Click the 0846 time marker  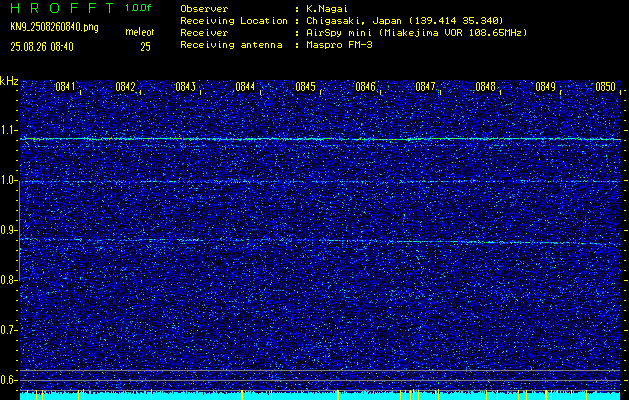click(x=365, y=87)
